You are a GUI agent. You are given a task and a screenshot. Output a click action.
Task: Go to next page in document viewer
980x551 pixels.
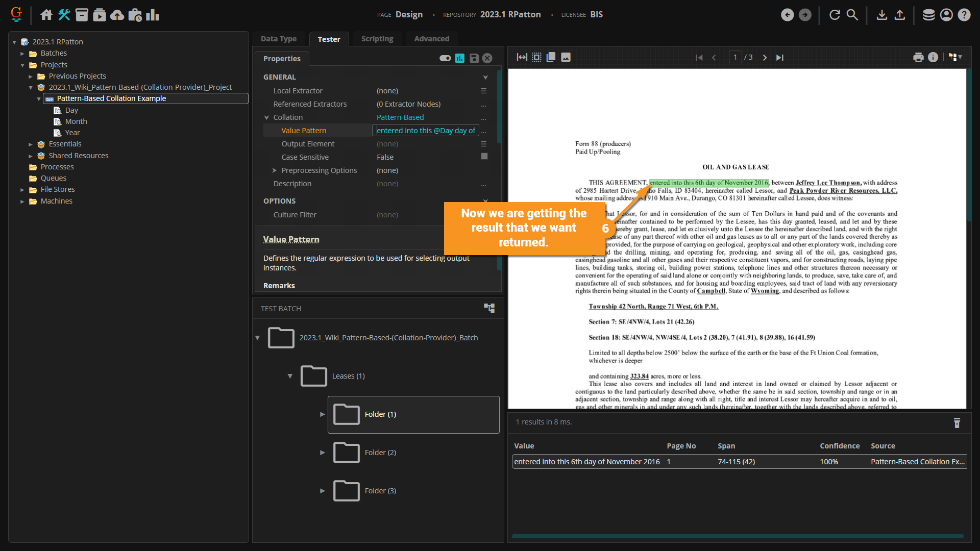(x=765, y=58)
